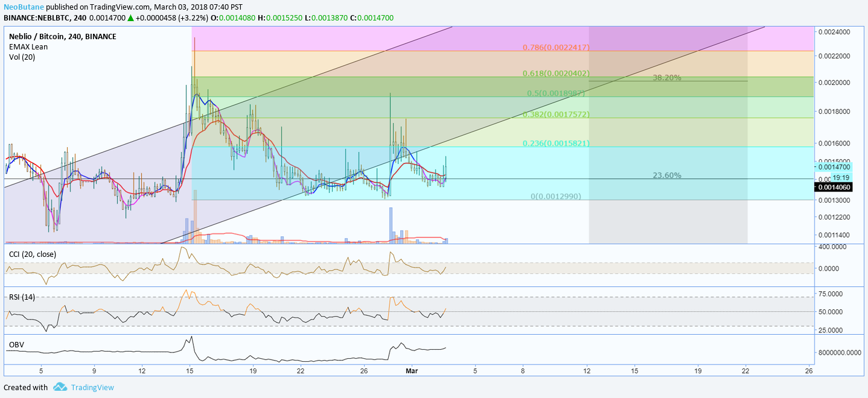Click the green up-arrow price change indicator
The image size is (868, 398).
130,18
